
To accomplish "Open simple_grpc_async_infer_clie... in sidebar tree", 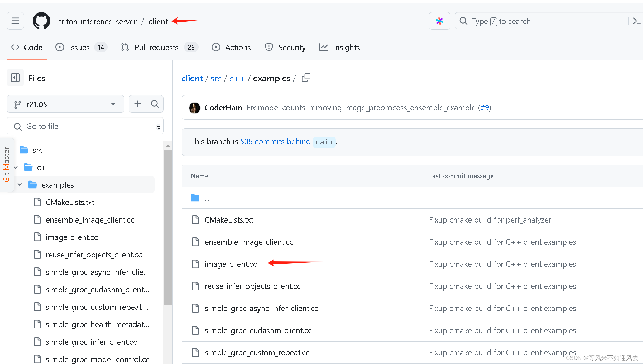I will pyautogui.click(x=97, y=272).
